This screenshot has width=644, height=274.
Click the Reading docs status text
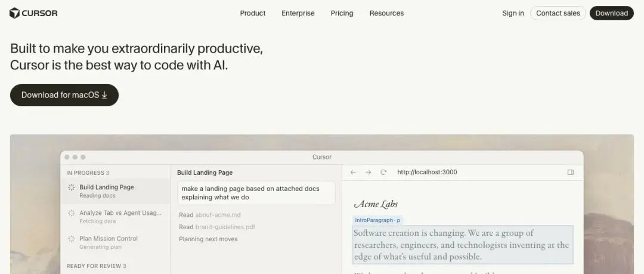97,195
